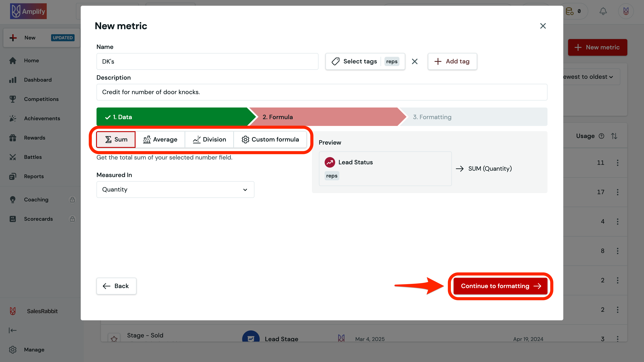Viewport: 644px width, 362px height.
Task: Choose the Average formula option
Action: tap(160, 140)
